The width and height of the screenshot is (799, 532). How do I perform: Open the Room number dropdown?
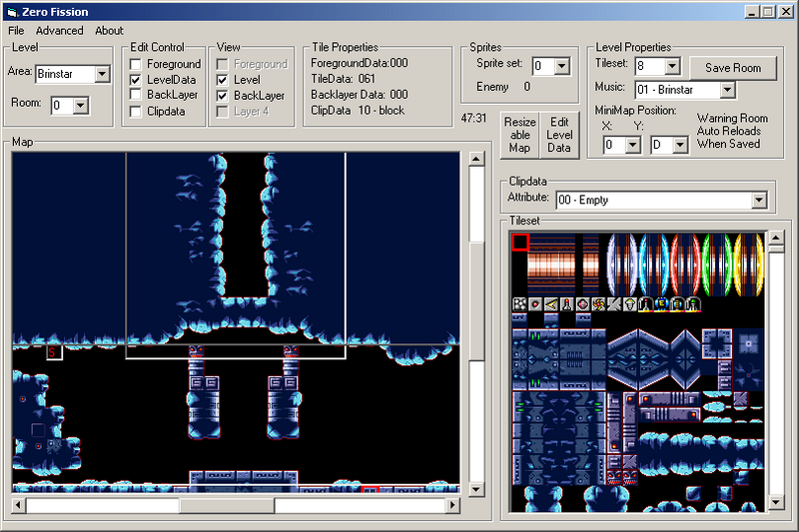pyautogui.click(x=81, y=106)
